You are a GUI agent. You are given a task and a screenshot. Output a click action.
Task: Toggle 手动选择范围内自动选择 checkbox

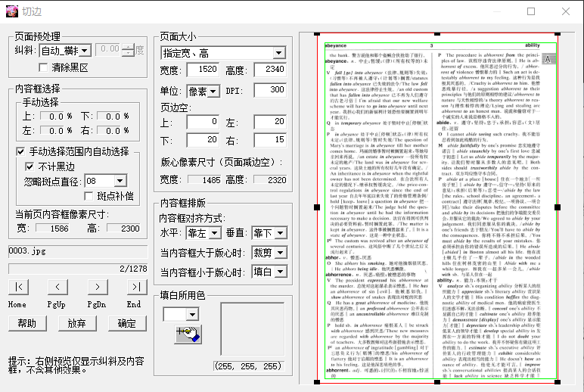20,151
